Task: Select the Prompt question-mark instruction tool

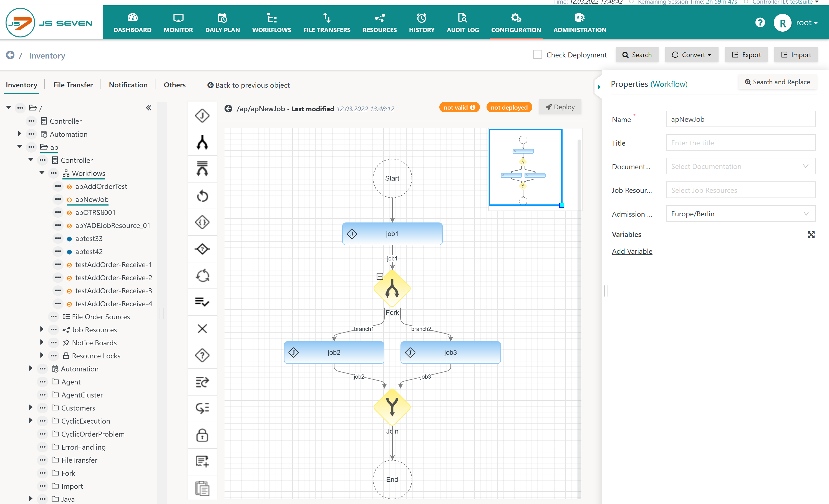Action: click(202, 355)
